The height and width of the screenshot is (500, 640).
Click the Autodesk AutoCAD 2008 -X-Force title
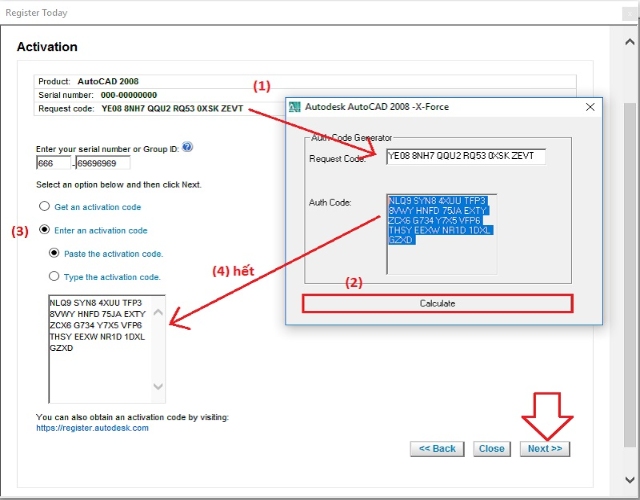pos(377,107)
